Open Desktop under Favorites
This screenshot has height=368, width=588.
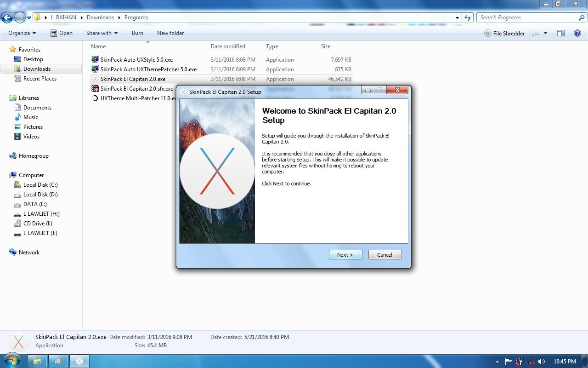click(x=33, y=59)
